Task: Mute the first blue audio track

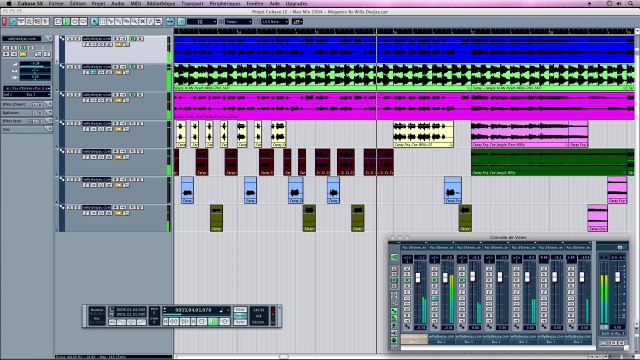Action: point(69,38)
